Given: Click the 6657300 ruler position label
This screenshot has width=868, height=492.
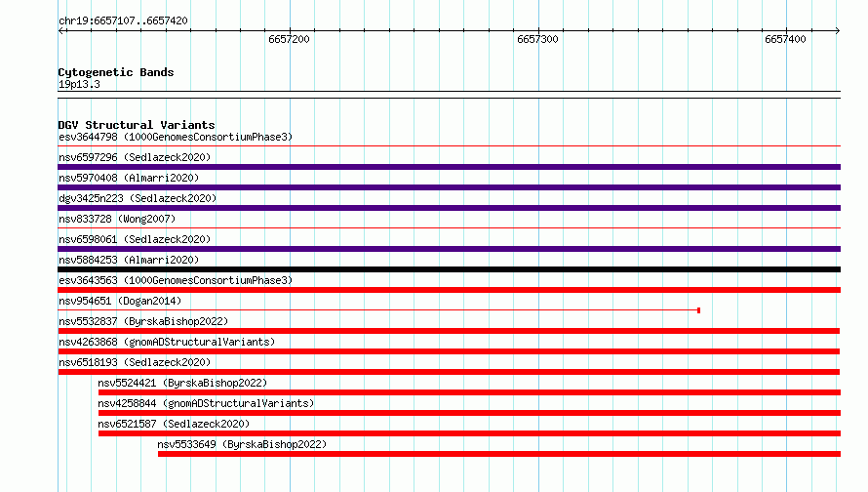Looking at the screenshot, I should point(537,39).
